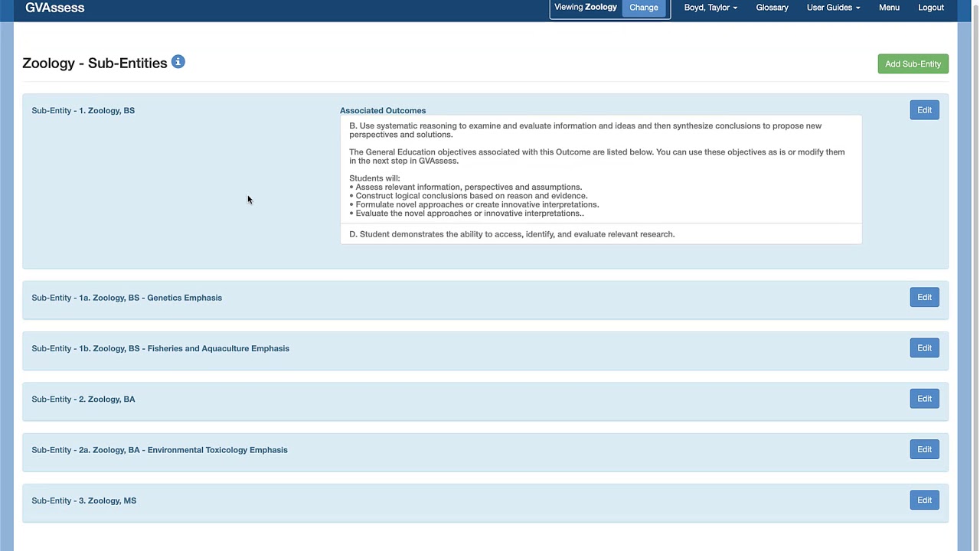The image size is (980, 551).
Task: Expand the User Guides dropdown
Action: [833, 8]
